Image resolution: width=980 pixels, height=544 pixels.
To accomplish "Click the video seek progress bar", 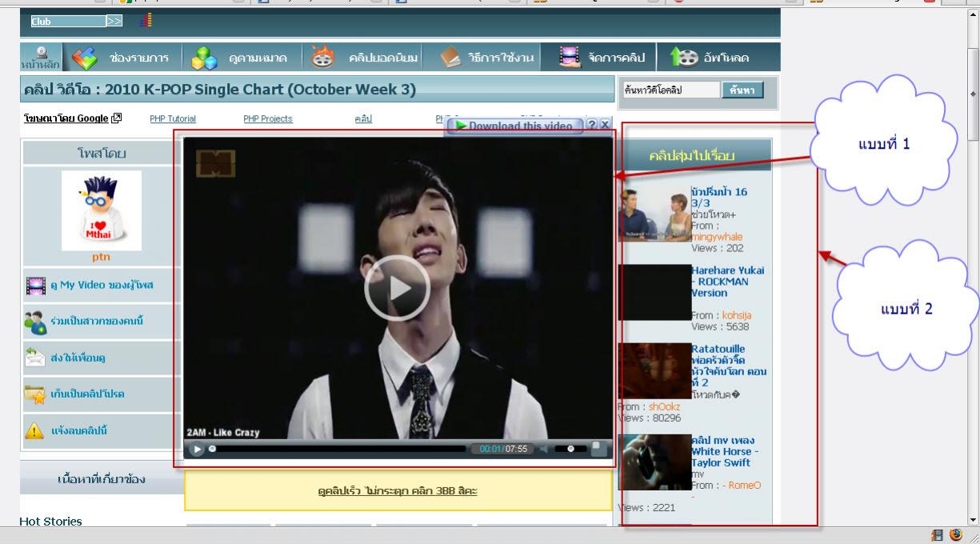I will pyautogui.click(x=339, y=449).
